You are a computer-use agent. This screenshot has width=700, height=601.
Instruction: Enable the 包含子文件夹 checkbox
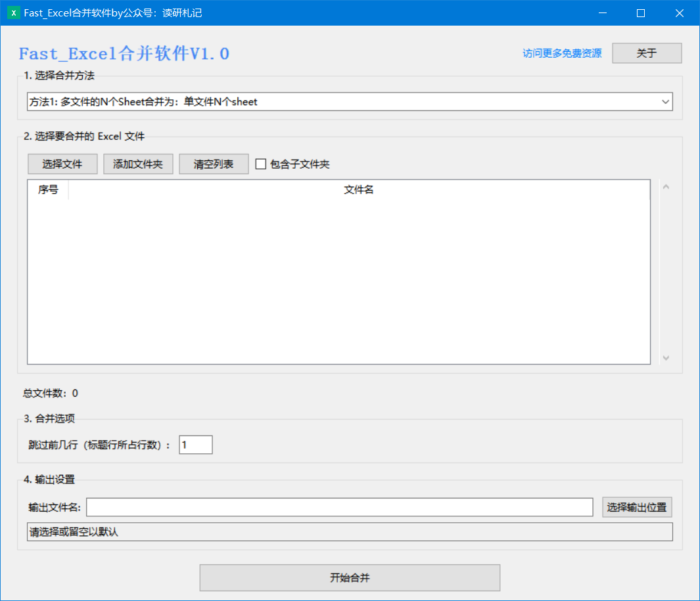point(261,164)
